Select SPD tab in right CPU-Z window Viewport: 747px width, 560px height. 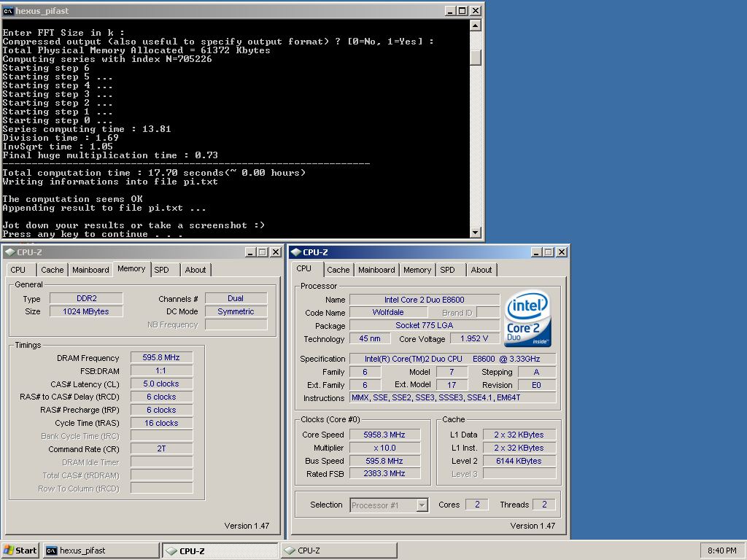tap(448, 270)
